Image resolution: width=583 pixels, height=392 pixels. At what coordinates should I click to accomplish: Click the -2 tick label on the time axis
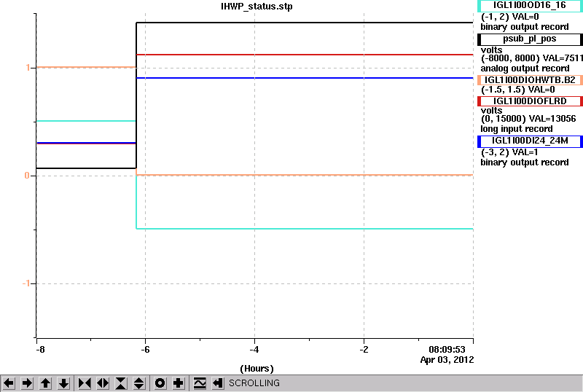(x=364, y=350)
